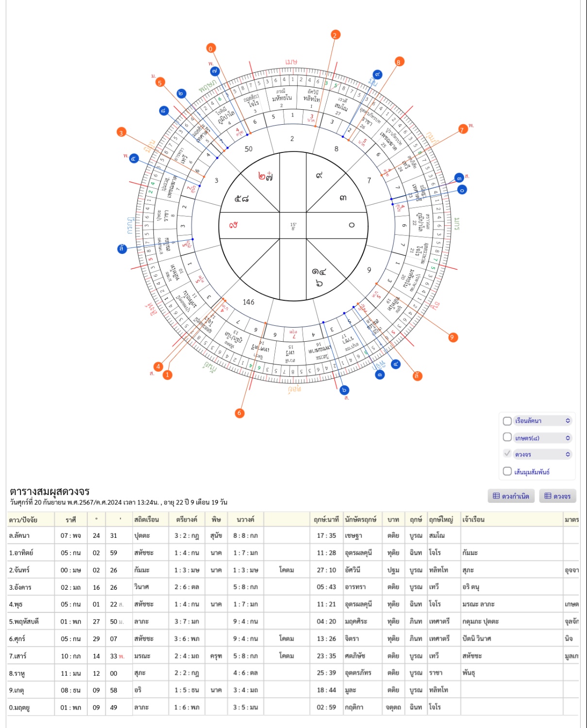587x728 pixels.
Task: Click blue marker ๗ on chart
Action: point(215,71)
